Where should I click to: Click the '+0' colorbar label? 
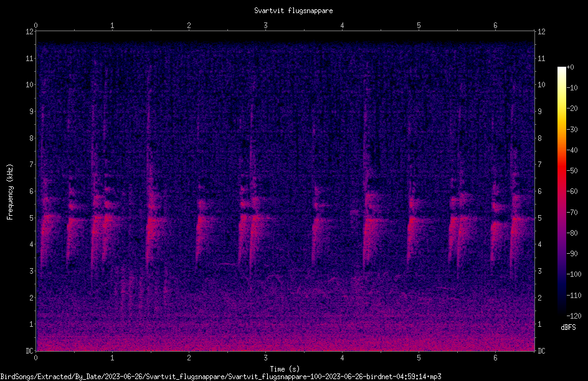pyautogui.click(x=570, y=67)
